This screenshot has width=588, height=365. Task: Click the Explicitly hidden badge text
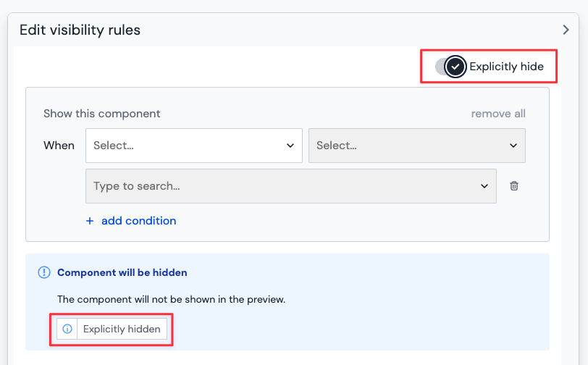coord(122,329)
